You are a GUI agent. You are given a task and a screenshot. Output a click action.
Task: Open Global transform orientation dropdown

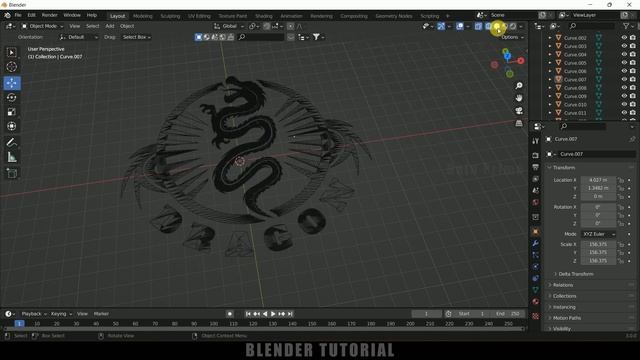coord(229,26)
